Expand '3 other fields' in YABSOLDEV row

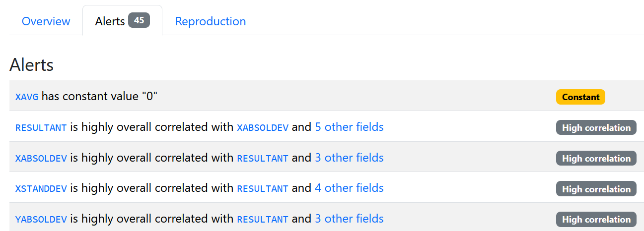click(x=349, y=219)
